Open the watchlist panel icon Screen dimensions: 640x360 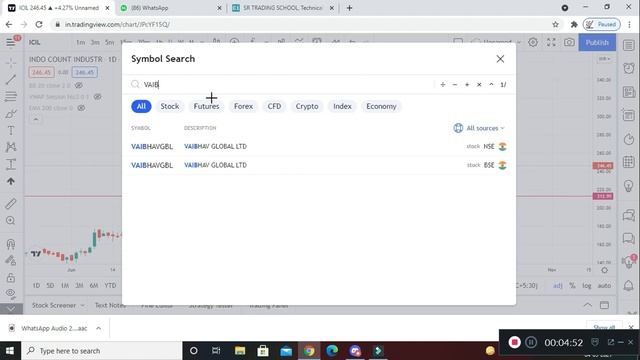pos(629,45)
